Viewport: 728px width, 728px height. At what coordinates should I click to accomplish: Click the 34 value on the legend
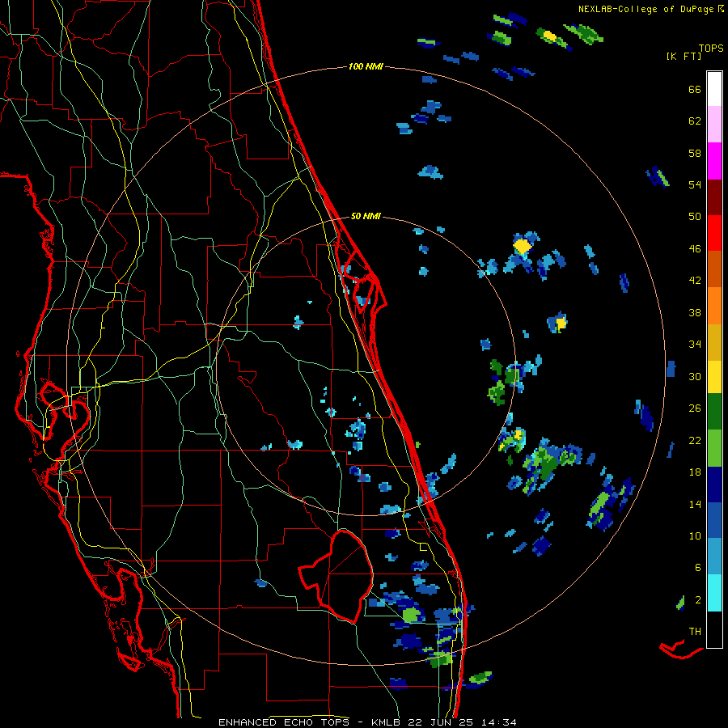[x=695, y=345]
